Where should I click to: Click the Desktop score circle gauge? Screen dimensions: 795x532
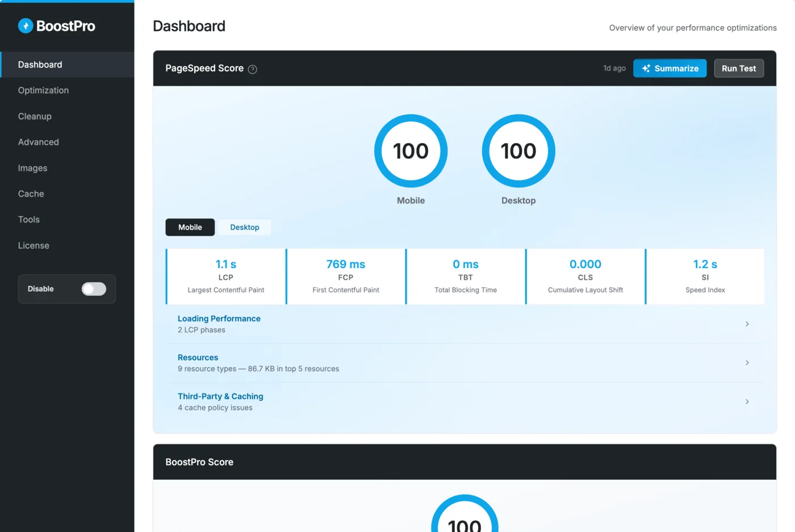click(x=518, y=151)
